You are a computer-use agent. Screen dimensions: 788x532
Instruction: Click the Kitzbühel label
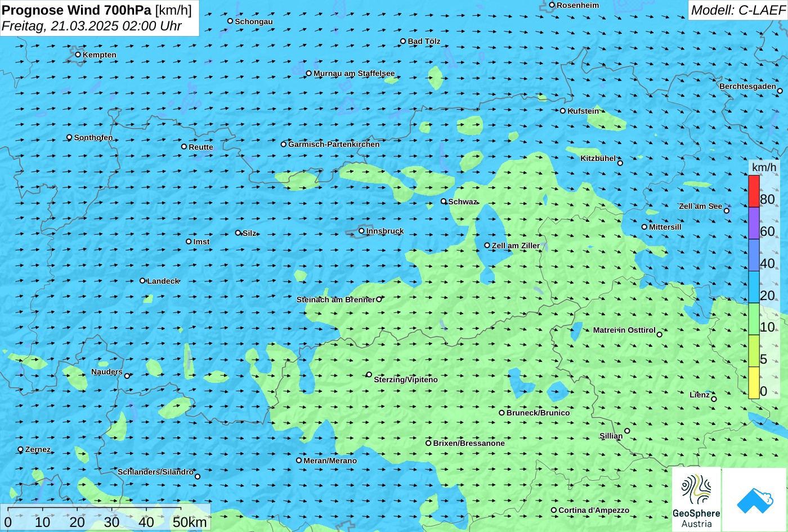(x=598, y=158)
